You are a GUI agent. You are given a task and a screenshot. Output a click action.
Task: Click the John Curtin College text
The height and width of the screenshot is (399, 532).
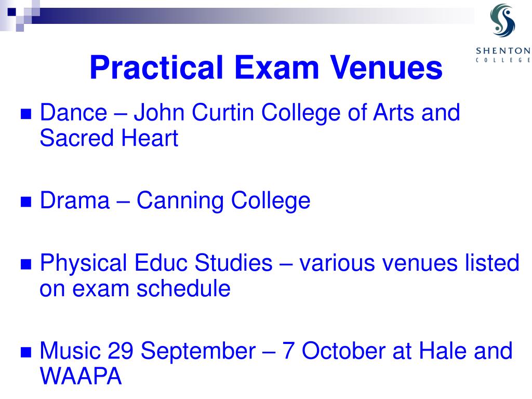coord(237,113)
